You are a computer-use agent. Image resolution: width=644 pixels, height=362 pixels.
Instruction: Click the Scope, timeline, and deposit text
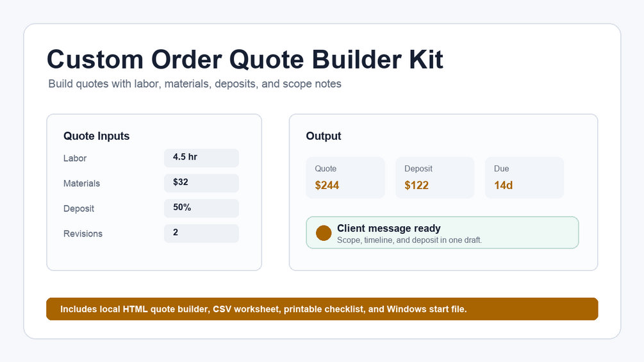pos(409,240)
